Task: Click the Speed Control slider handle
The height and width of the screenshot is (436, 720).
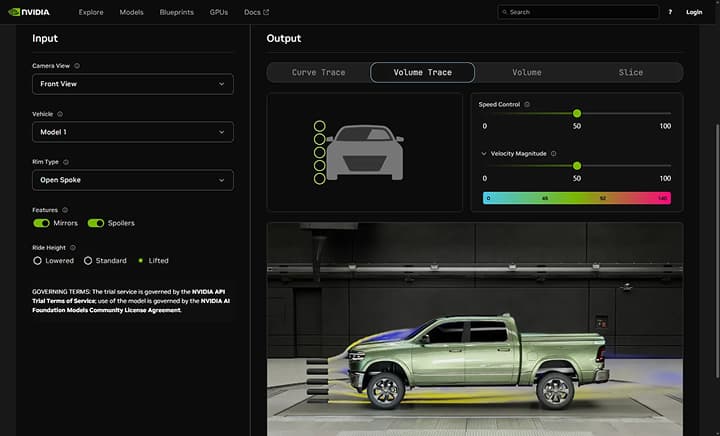Action: coord(577,114)
